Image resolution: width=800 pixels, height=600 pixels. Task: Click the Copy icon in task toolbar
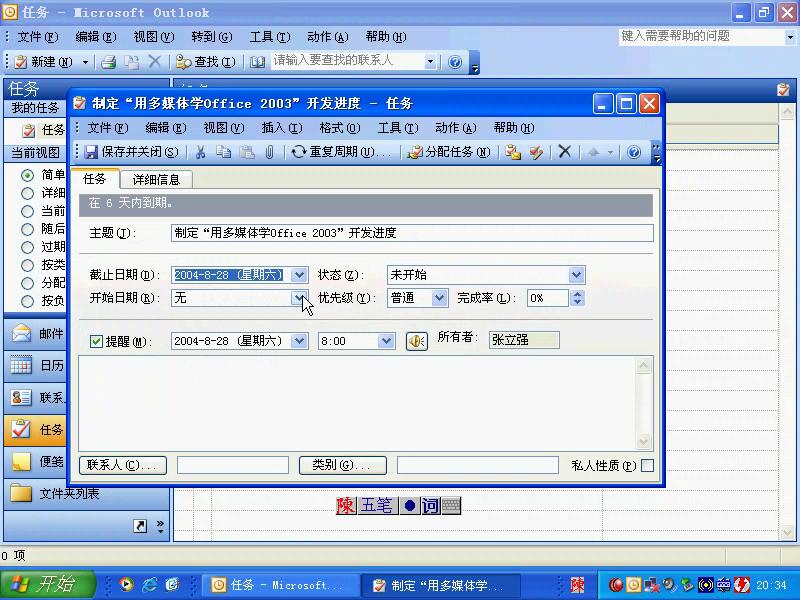(223, 152)
